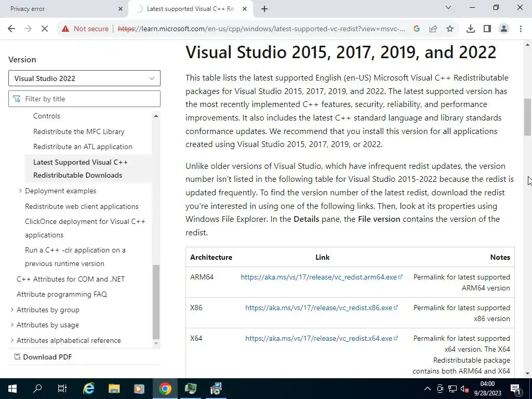
Task: Click the address bar URL
Action: [261, 29]
